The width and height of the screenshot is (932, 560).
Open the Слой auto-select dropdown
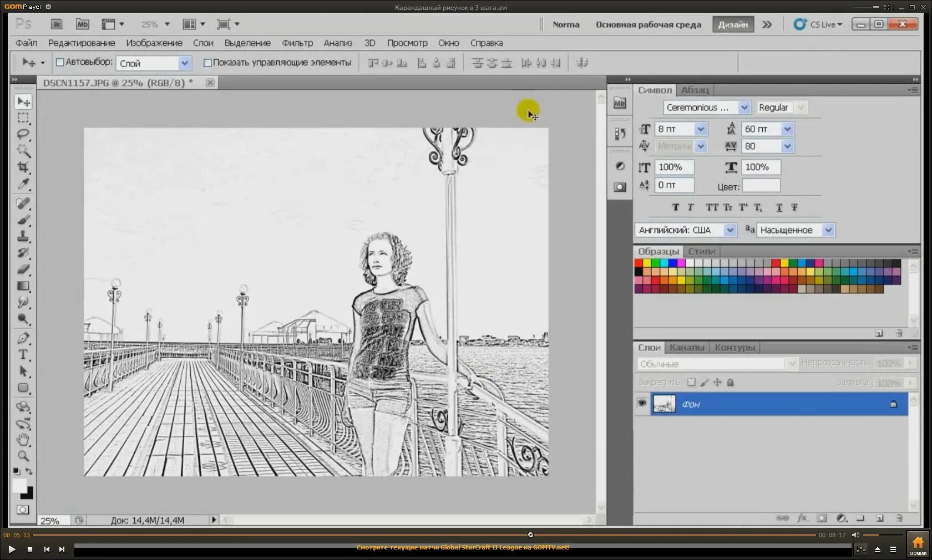point(185,64)
